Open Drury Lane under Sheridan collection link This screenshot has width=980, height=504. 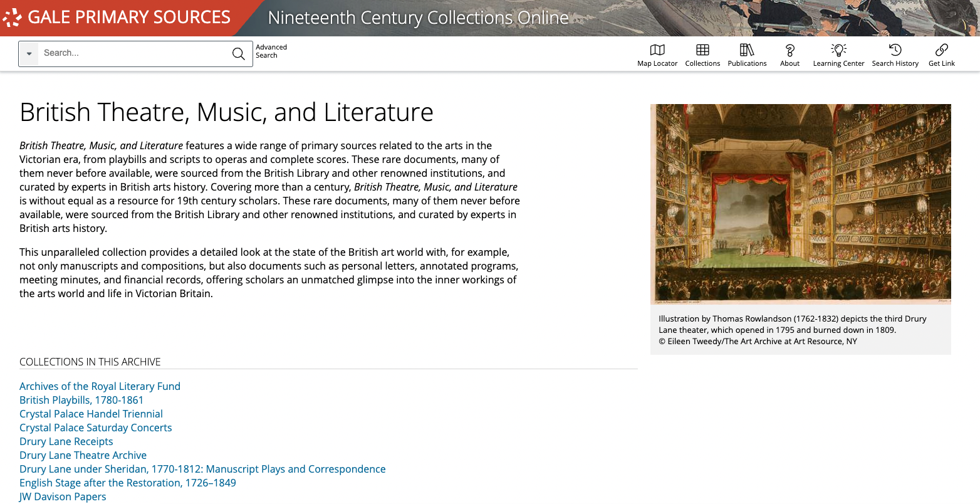click(202, 469)
